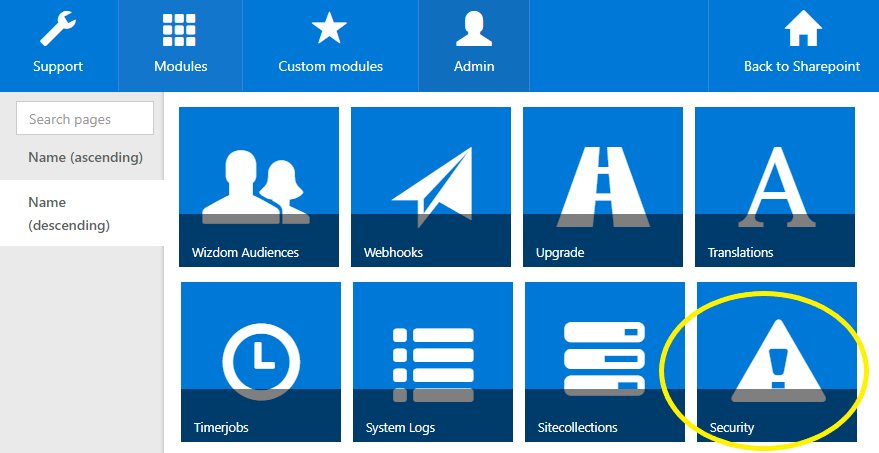Click the home icon for Sharepoint
This screenshot has height=453, width=879.
pos(803,28)
